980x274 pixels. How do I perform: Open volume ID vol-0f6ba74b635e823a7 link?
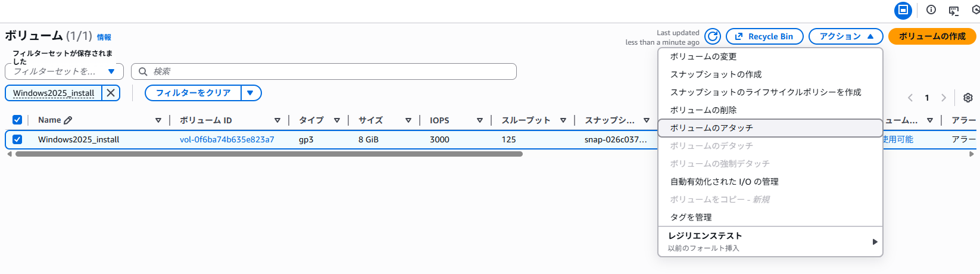click(227, 139)
